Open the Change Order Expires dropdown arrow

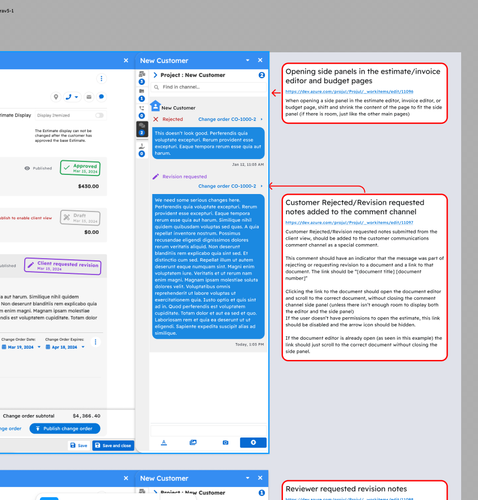[83, 347]
